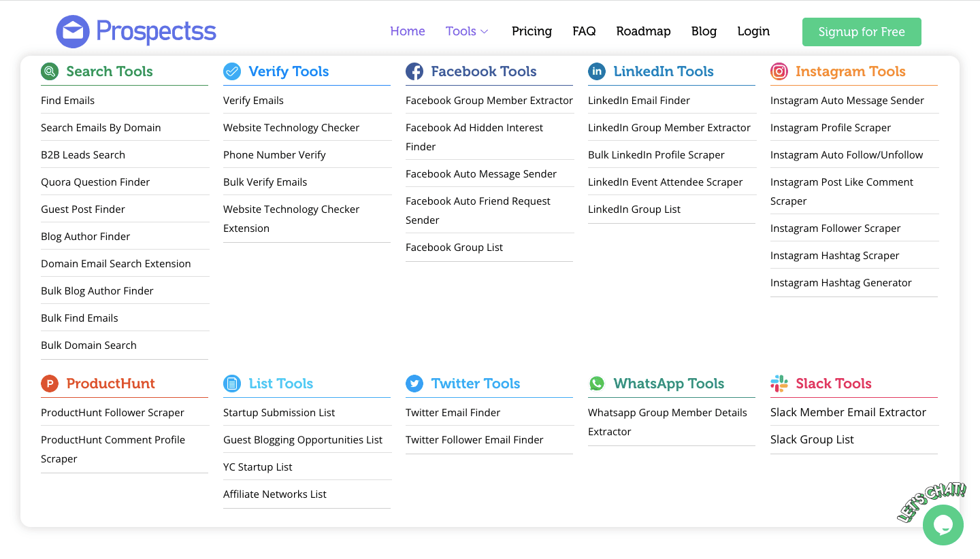
Task: Open Facebook Ad Hidden Interest Finder
Action: 474,137
